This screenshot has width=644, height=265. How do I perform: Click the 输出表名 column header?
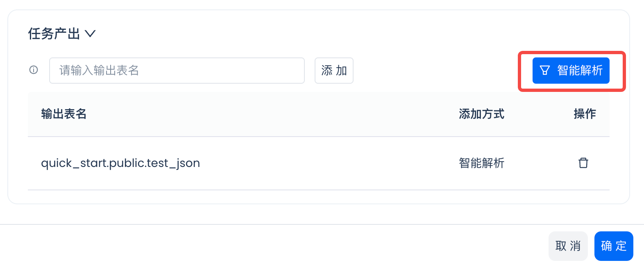tap(64, 114)
